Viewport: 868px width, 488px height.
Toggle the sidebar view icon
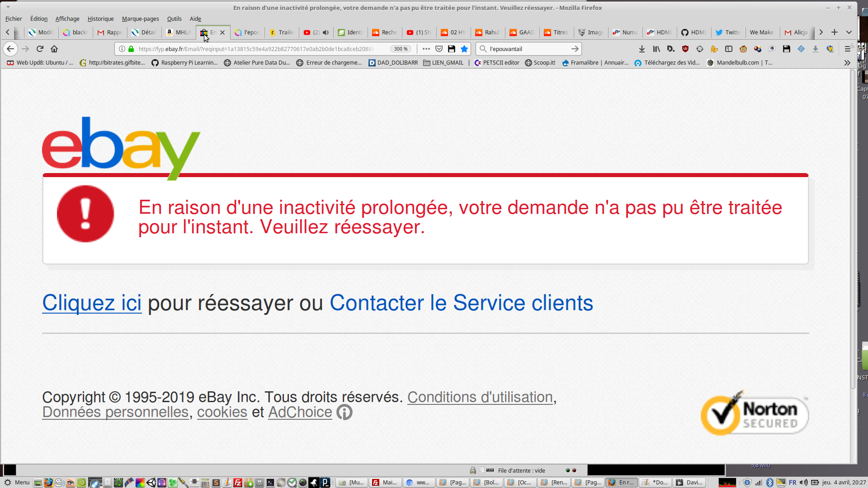[729, 49]
